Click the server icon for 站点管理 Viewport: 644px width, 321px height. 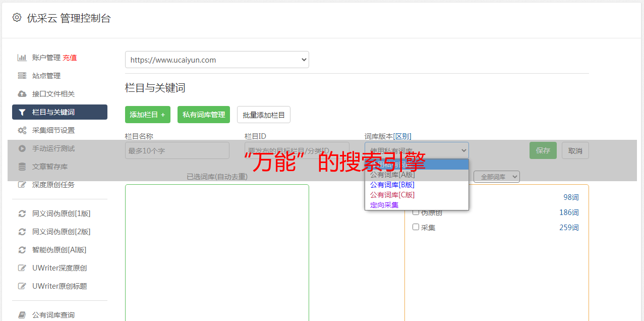click(x=22, y=76)
